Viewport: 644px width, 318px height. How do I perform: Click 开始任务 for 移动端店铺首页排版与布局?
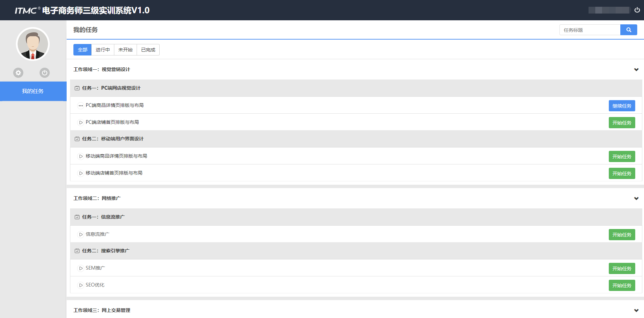[x=622, y=174]
